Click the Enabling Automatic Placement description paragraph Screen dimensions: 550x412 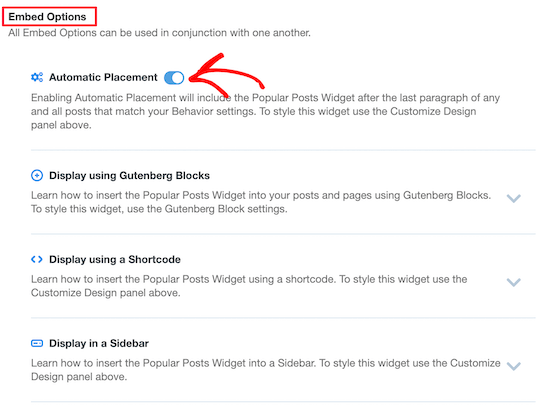[x=265, y=111]
